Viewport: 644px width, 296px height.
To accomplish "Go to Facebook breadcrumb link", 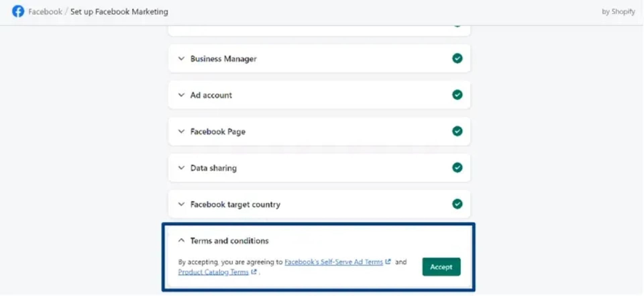I will [x=45, y=12].
